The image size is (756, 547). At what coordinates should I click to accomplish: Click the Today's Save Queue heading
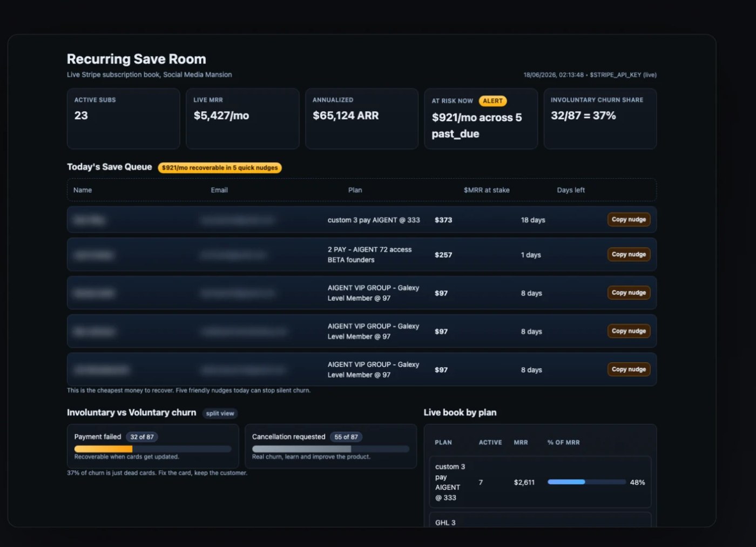pos(110,167)
